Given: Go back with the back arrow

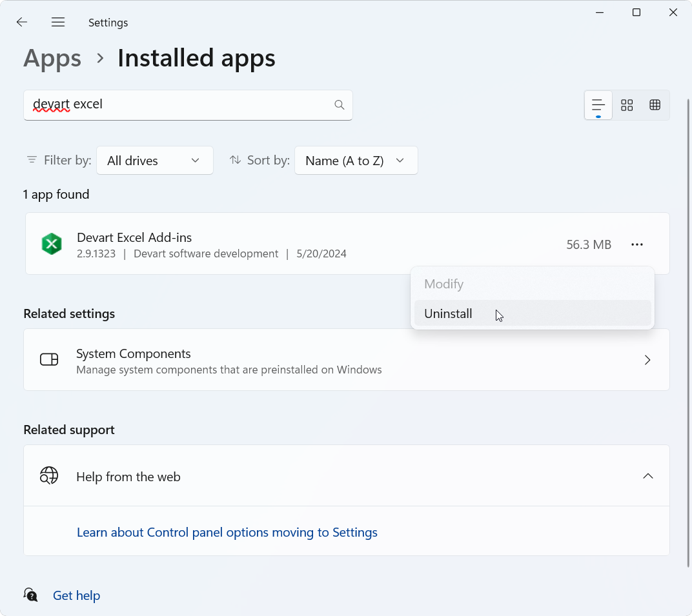Looking at the screenshot, I should pos(22,22).
